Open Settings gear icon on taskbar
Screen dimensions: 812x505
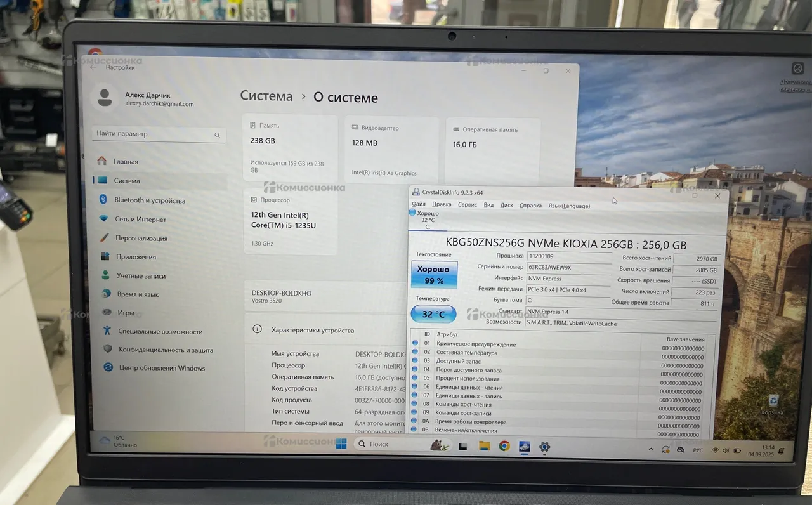click(x=544, y=447)
